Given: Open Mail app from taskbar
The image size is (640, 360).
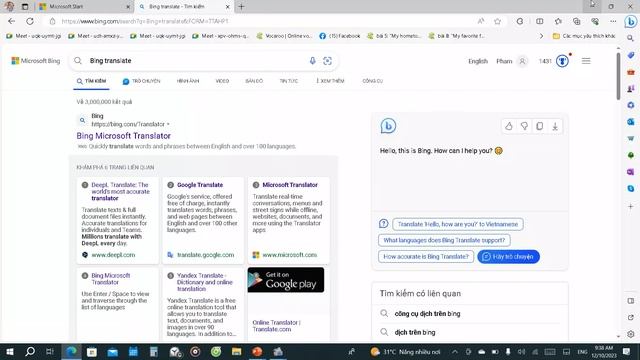Looking at the screenshot, I should (x=112, y=352).
